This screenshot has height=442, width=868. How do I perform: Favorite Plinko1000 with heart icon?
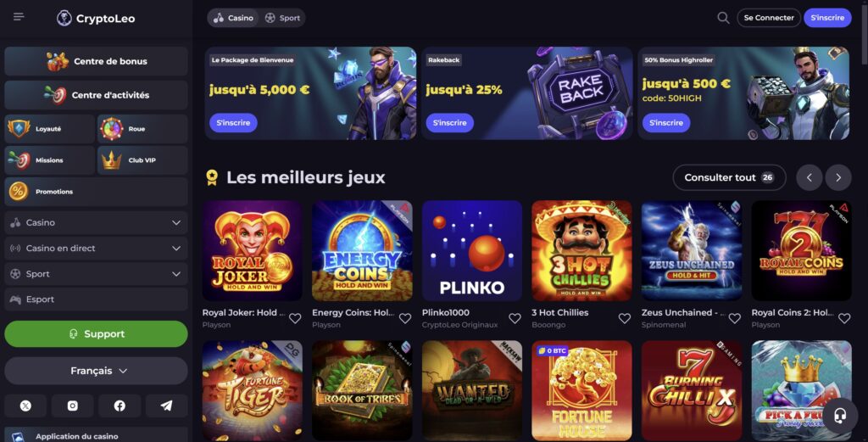(x=515, y=318)
